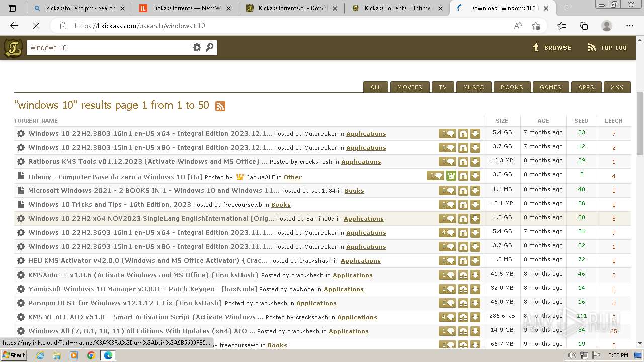The height and width of the screenshot is (362, 644).
Task: Select the MOVIES category tab
Action: pos(410,87)
